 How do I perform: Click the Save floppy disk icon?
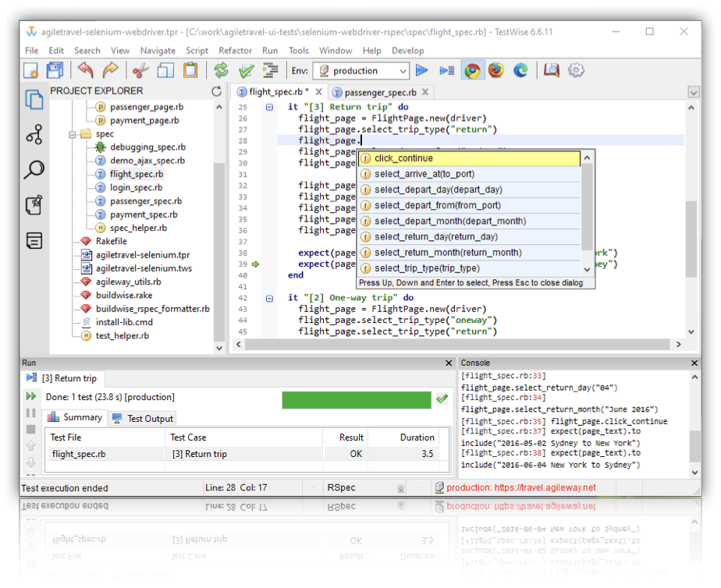[55, 71]
